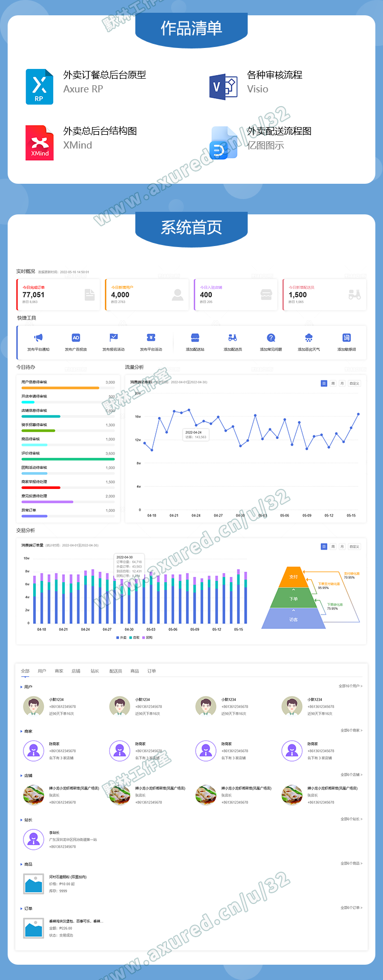Toggle the 外卖 legend series
Viewport: 383px width, 980px height.
point(122,638)
